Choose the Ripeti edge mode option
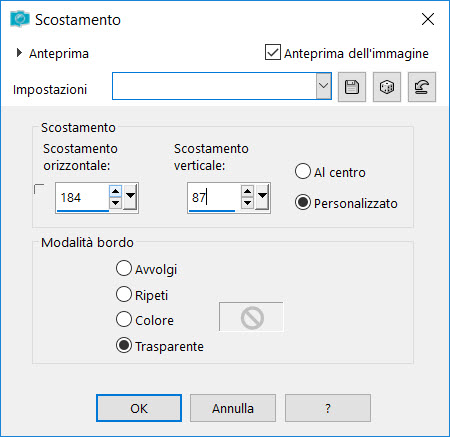 coord(124,294)
